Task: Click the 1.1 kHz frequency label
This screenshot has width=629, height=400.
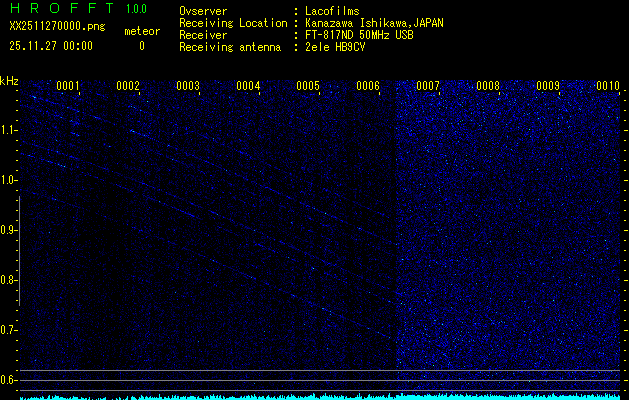Action: tap(9, 130)
